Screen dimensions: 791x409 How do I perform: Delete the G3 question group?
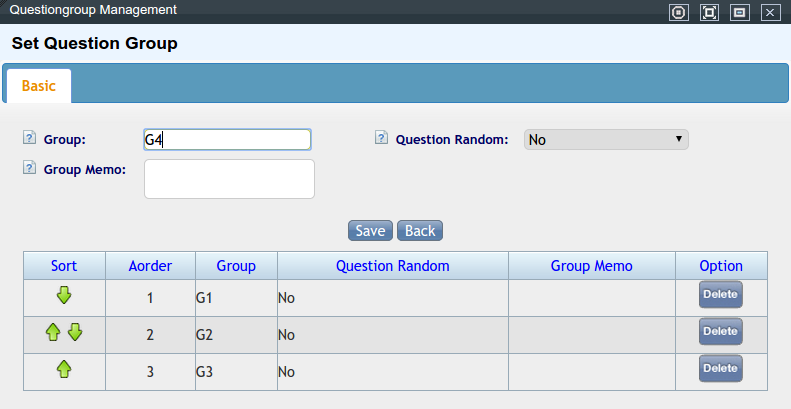point(720,368)
